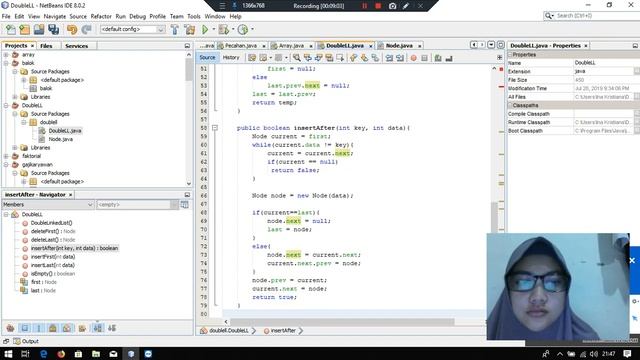Click the Open Project toolbar icon
Screen dimensions: 640x360
(39, 29)
